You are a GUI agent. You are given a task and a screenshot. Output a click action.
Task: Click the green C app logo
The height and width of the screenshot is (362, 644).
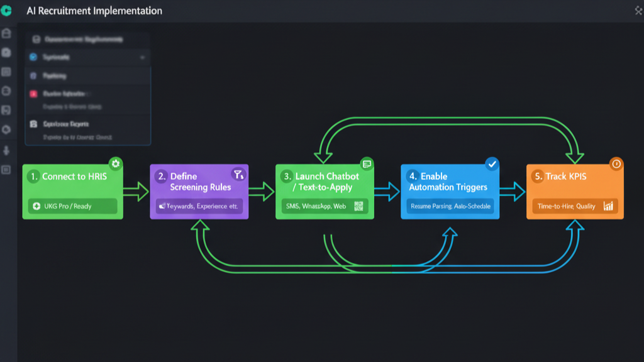pyautogui.click(x=7, y=11)
